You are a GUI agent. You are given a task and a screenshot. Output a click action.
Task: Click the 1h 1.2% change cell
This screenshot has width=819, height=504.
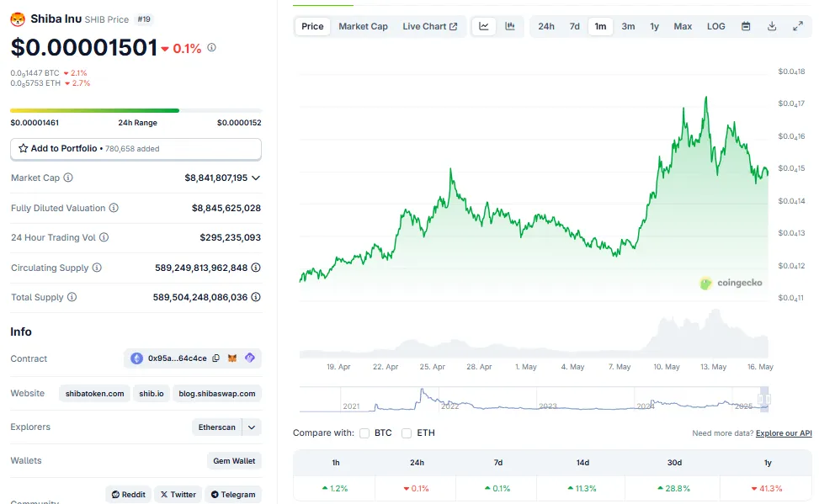click(x=335, y=488)
